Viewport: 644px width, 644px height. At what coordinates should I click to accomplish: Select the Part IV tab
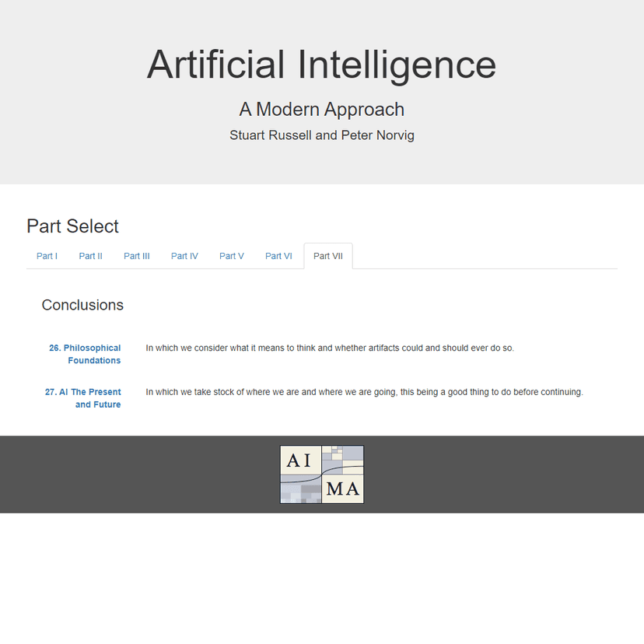click(184, 256)
